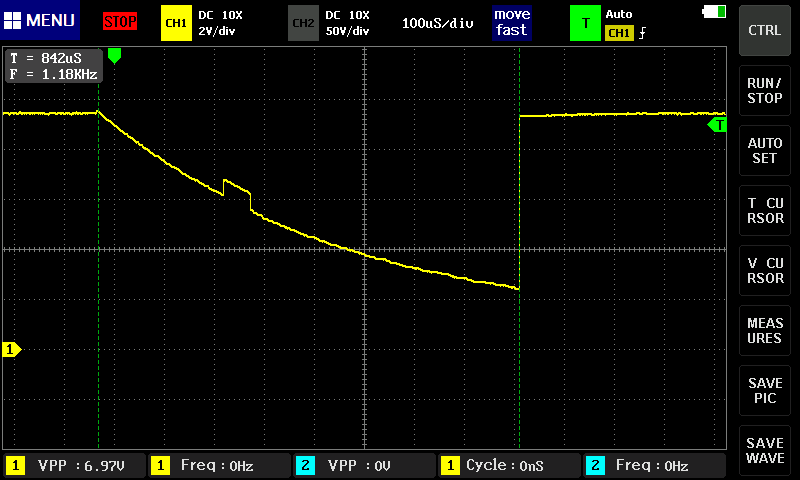Tap SAVE PIC button
Image resolution: width=800 pixels, height=480 pixels.
764,391
